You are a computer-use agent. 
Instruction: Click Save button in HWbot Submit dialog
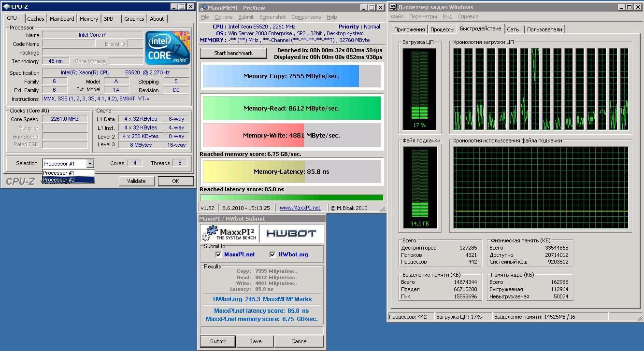pos(256,341)
